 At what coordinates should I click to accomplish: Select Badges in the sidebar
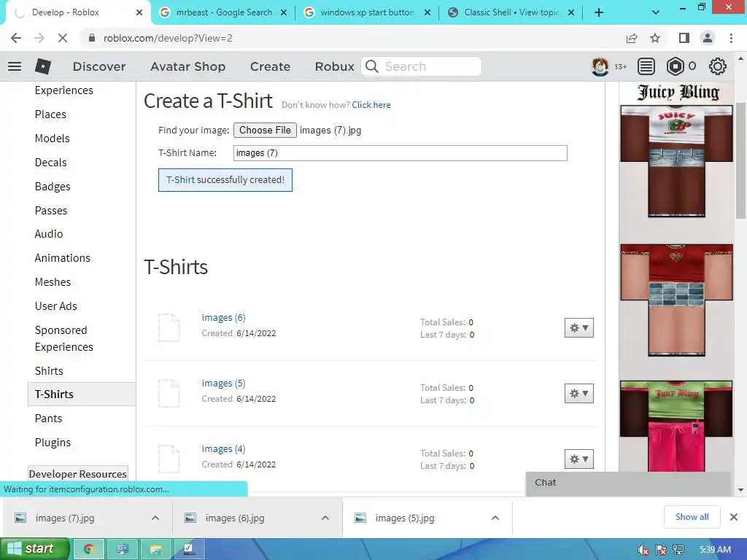pyautogui.click(x=53, y=186)
